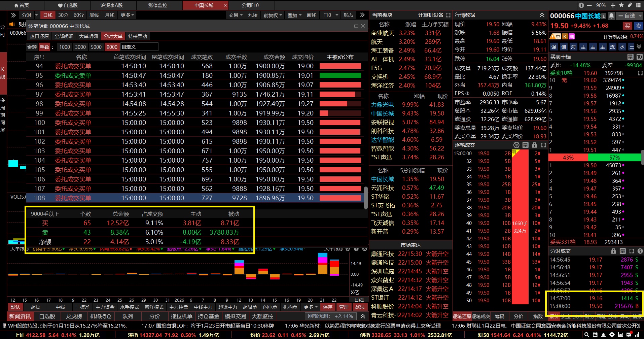Image resolution: width=644 pixels, height=339 pixels.
Task: Click the alert bell icon beside 中国长城
Action: 611,16
